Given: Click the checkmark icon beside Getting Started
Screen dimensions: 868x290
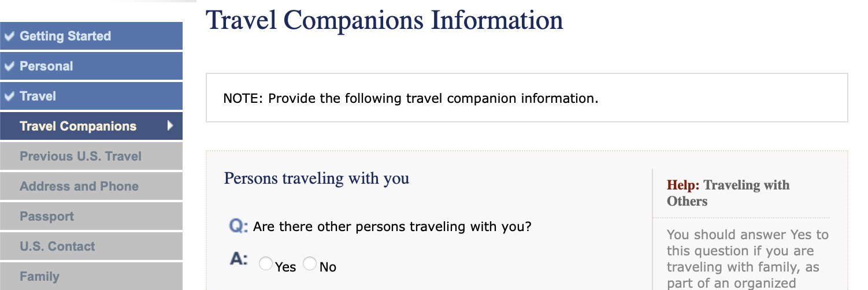Looking at the screenshot, I should coord(9,36).
